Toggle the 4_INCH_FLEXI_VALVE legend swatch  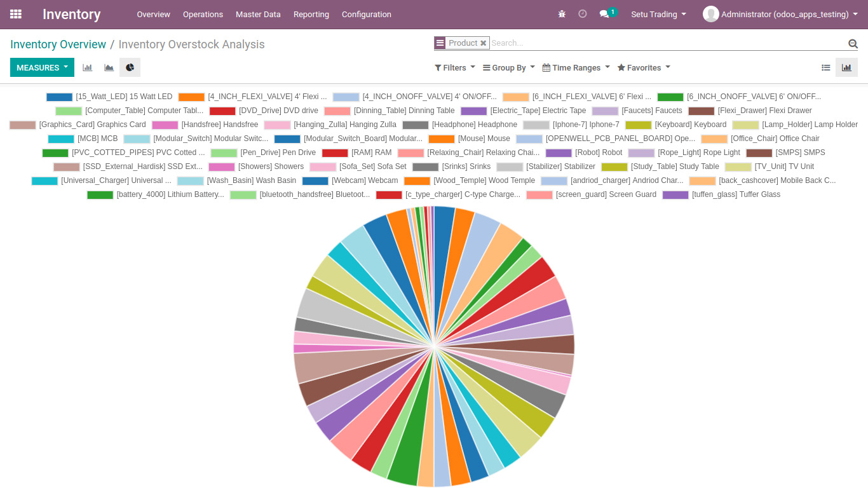(x=191, y=97)
